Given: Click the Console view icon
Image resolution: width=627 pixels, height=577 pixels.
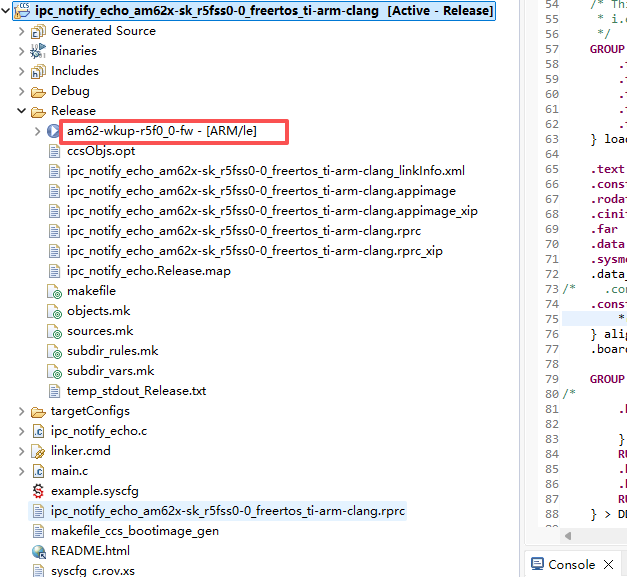Looking at the screenshot, I should 537,564.
